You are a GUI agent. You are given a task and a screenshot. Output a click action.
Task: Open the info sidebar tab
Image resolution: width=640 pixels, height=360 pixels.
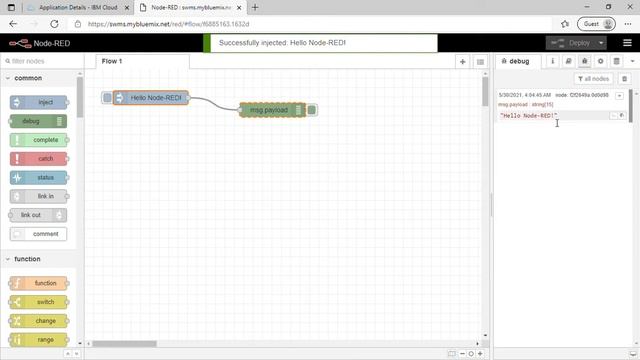553,61
